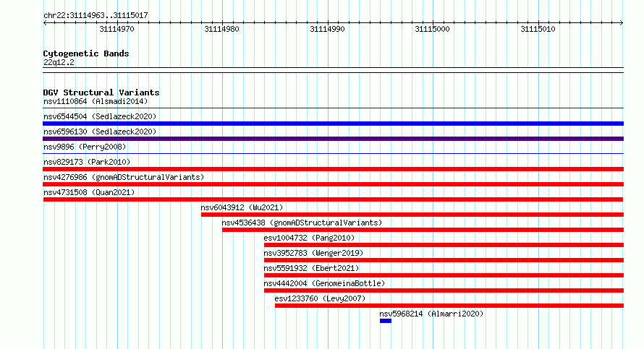Open variant esv1004732 (Pang2010) label
The width and height of the screenshot is (644, 349).
(x=309, y=238)
